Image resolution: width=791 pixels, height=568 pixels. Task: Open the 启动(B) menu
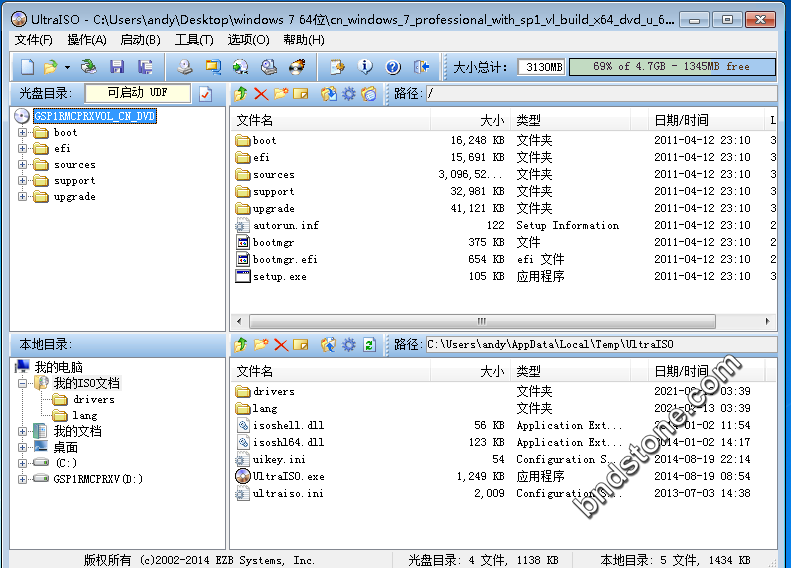[140, 40]
